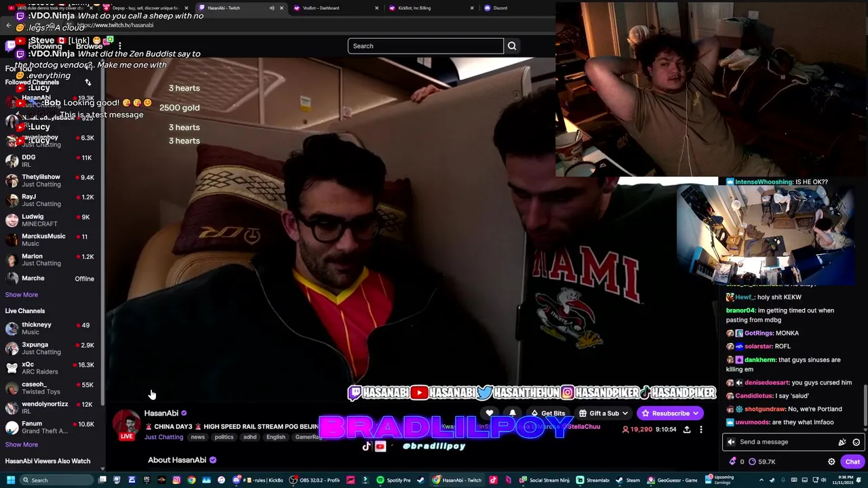Open GeoGuessr game taskbar item

[673, 480]
